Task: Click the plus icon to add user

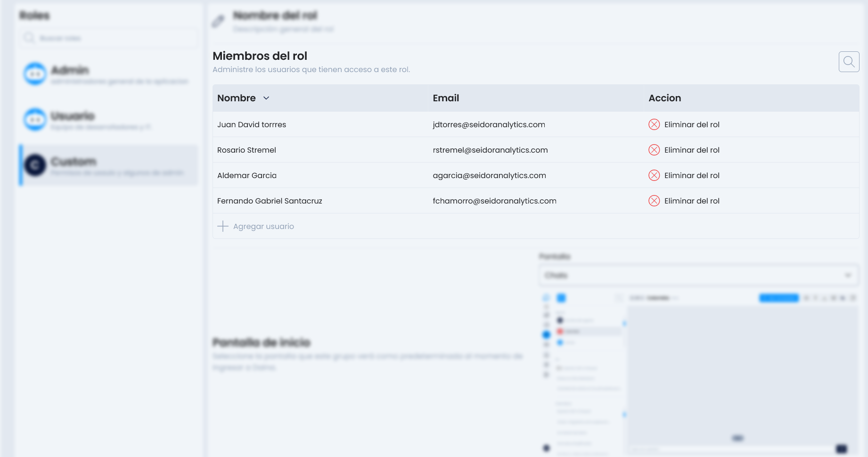Action: [x=223, y=226]
